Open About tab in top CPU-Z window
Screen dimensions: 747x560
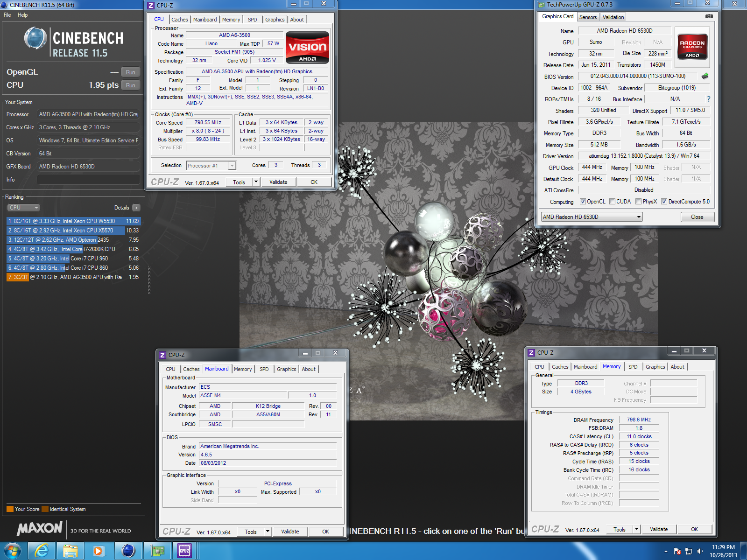click(297, 20)
